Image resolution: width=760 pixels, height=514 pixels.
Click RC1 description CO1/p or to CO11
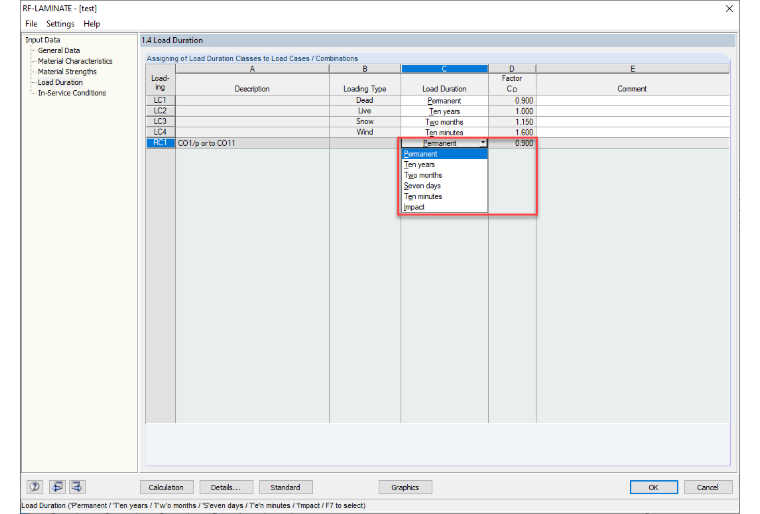[252, 143]
